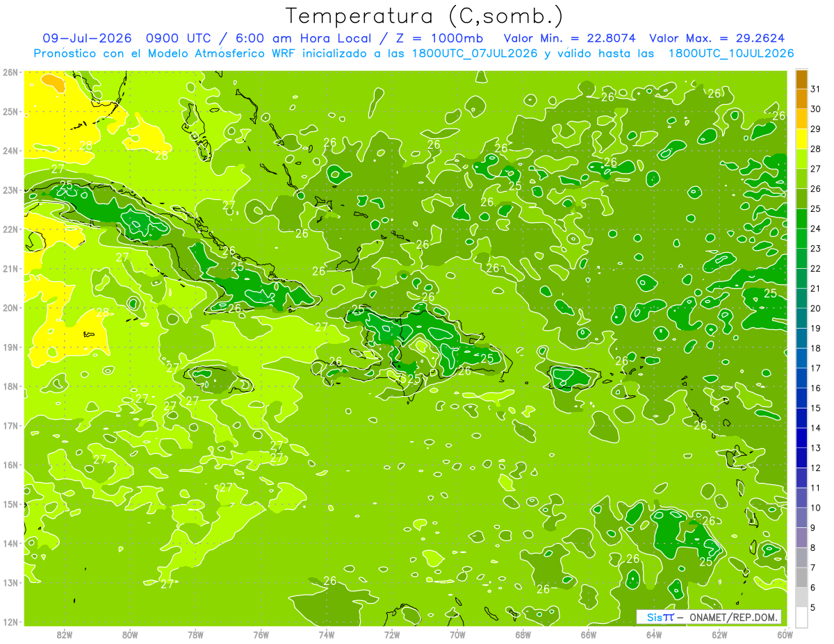Click the 76W longitude axis label
This screenshot has width=834, height=644.
(x=261, y=634)
